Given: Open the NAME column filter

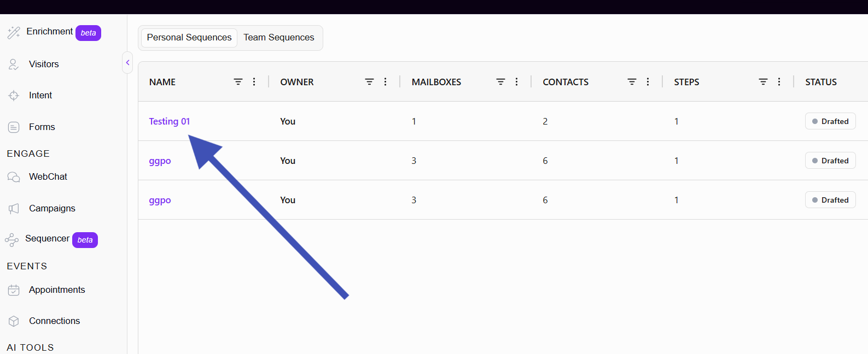Looking at the screenshot, I should (x=238, y=82).
